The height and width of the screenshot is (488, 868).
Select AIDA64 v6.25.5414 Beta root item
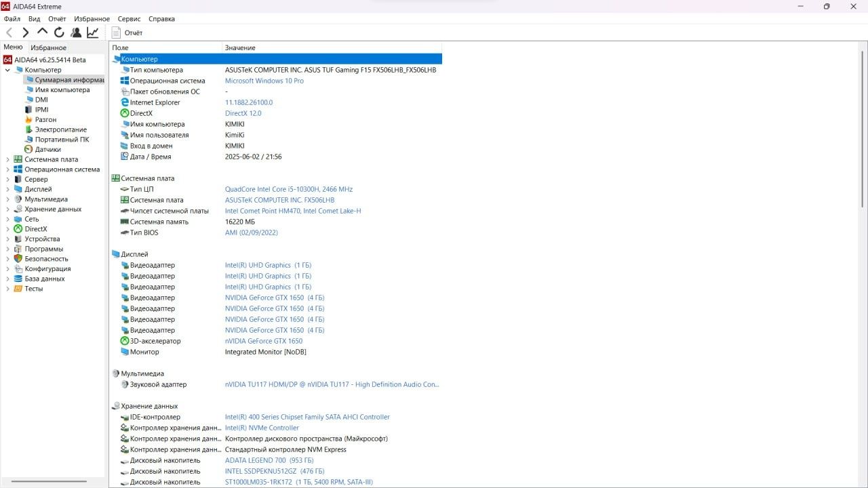45,60
